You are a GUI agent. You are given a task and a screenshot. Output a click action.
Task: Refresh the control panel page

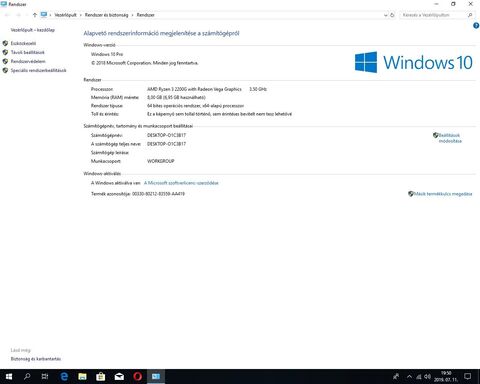click(x=392, y=15)
